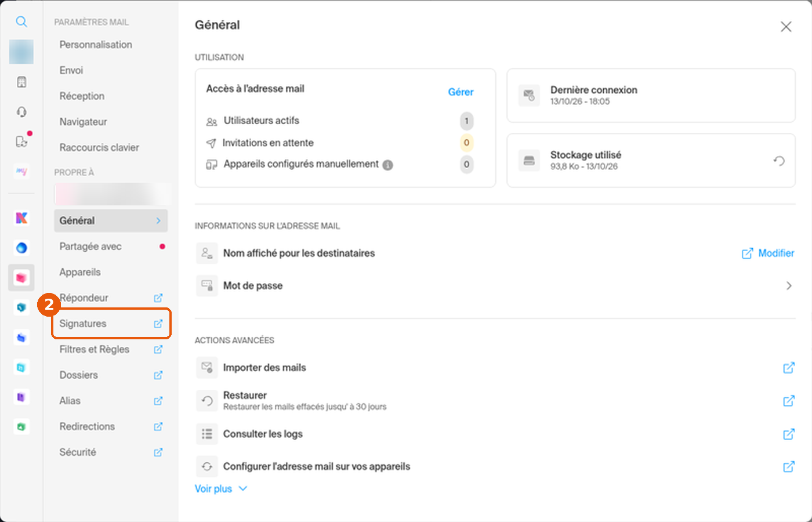Open the Mot de passe row chevron
The height and width of the screenshot is (522, 812).
click(789, 285)
